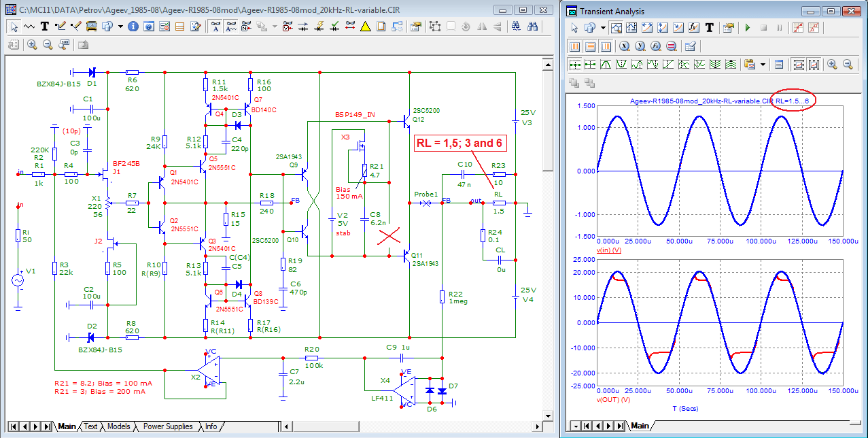
Task: Open dropdown beside Transient Analysis copy icon
Action: (x=603, y=28)
